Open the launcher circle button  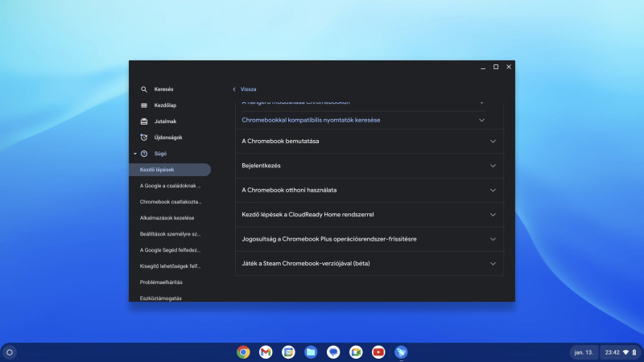10,352
